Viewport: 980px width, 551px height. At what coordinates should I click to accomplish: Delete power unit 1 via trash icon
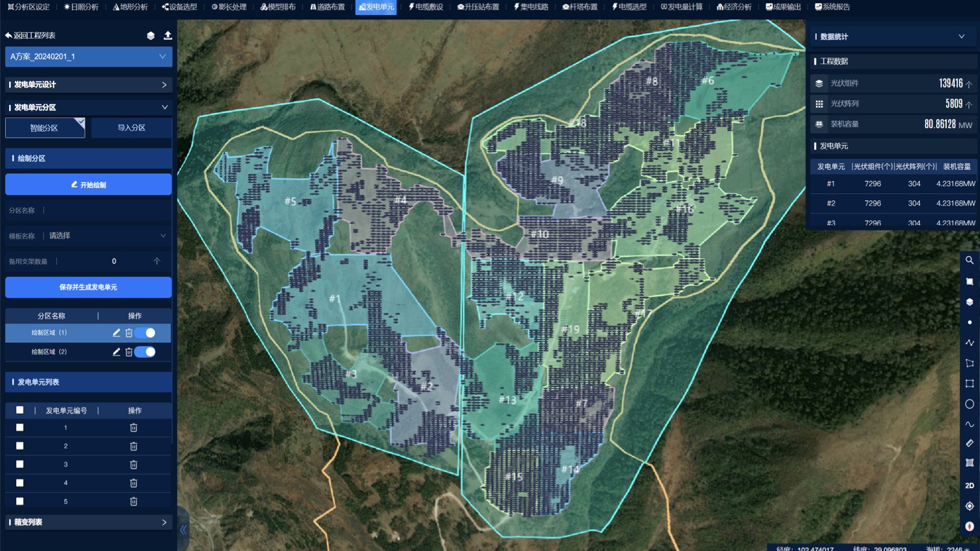pyautogui.click(x=133, y=428)
